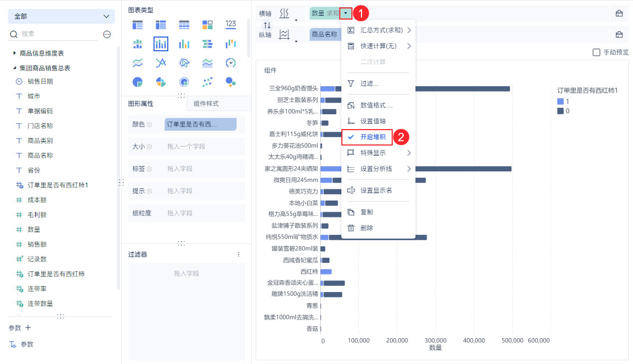Select the multi-series line chart type
Image resolution: width=633 pixels, height=364 pixels.
(x=161, y=63)
